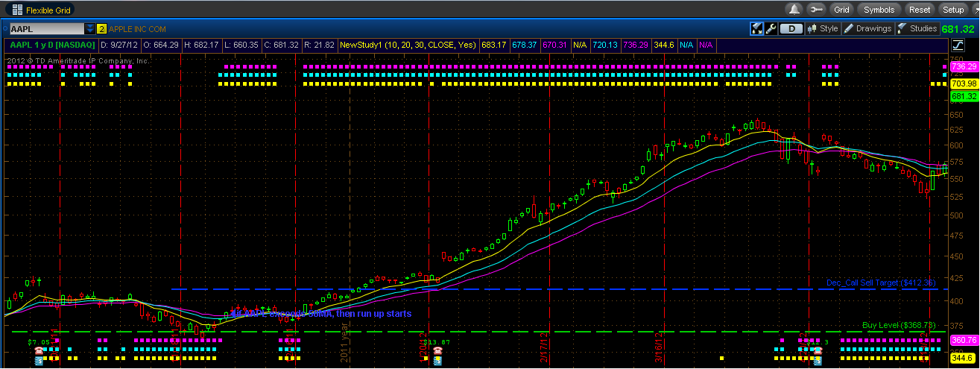Select the yellow 344.6 price axis bubble

(963, 358)
